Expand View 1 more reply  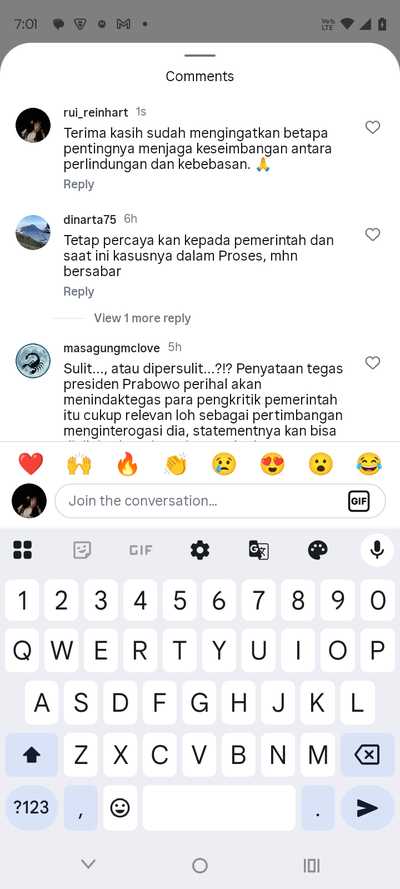pos(142,318)
